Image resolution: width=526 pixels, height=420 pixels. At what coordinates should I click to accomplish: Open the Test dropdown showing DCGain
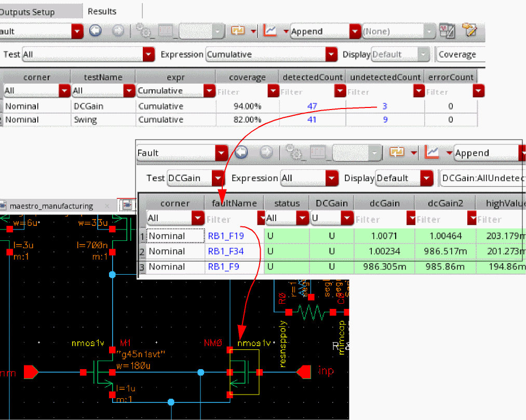195,178
